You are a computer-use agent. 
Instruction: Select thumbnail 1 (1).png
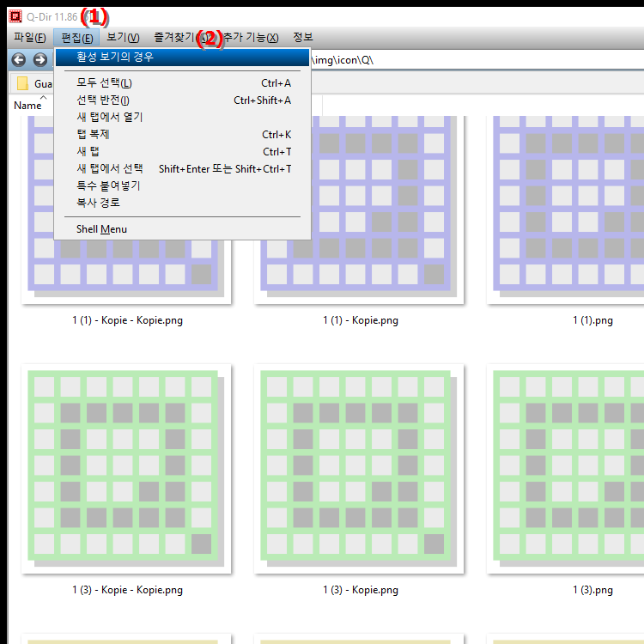[x=566, y=210]
